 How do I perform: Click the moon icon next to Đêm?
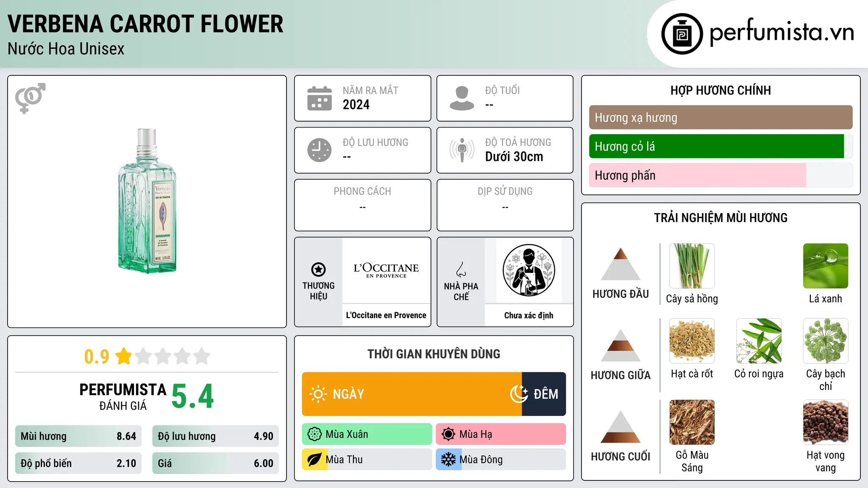[519, 394]
